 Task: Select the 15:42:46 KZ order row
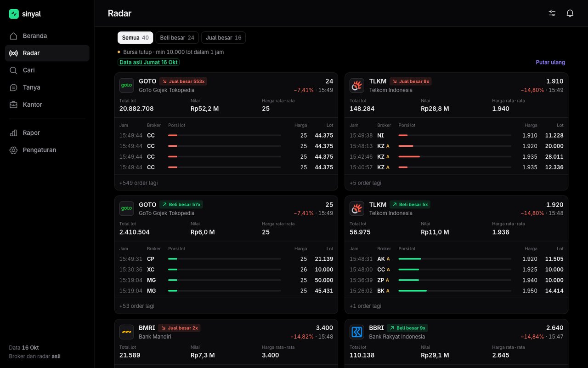[x=456, y=156]
